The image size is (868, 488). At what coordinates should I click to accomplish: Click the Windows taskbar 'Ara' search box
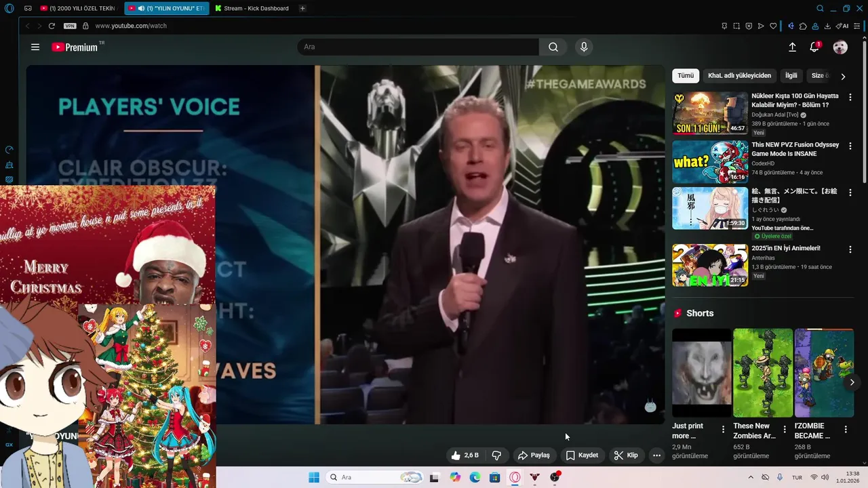pyautogui.click(x=374, y=477)
